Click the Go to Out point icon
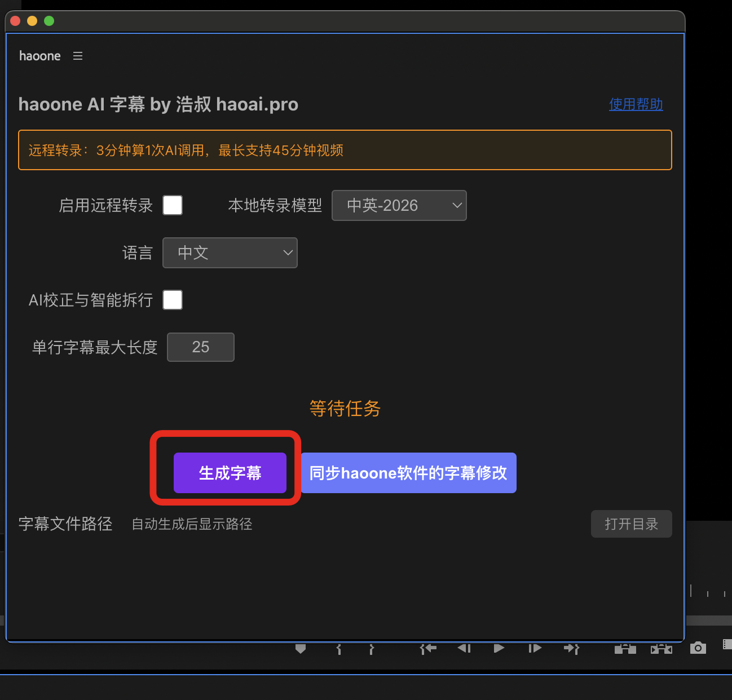 [571, 649]
